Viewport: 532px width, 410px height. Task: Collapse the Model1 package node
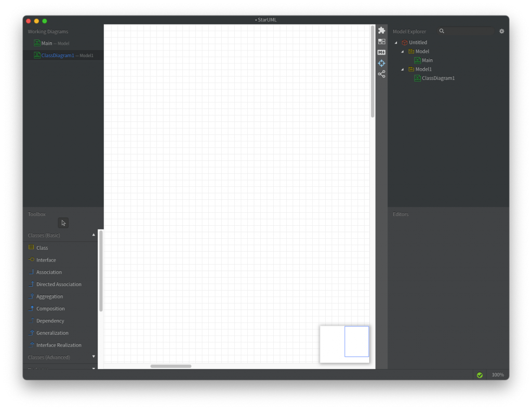pyautogui.click(x=403, y=69)
